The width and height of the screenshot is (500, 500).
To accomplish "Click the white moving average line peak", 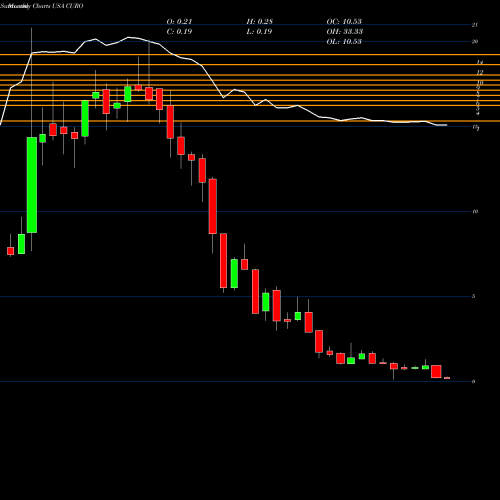I will [129, 37].
